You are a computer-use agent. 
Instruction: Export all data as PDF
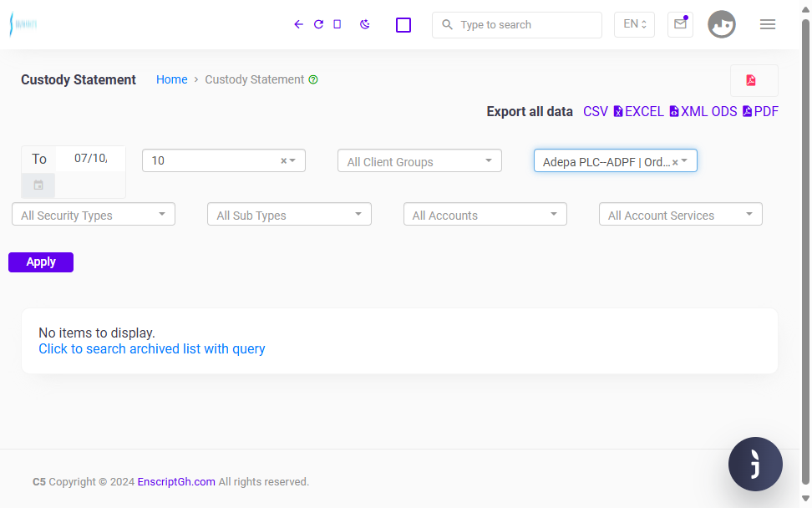pos(766,112)
